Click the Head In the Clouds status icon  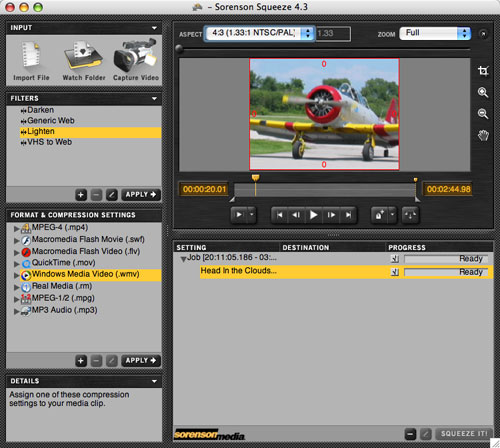click(395, 272)
